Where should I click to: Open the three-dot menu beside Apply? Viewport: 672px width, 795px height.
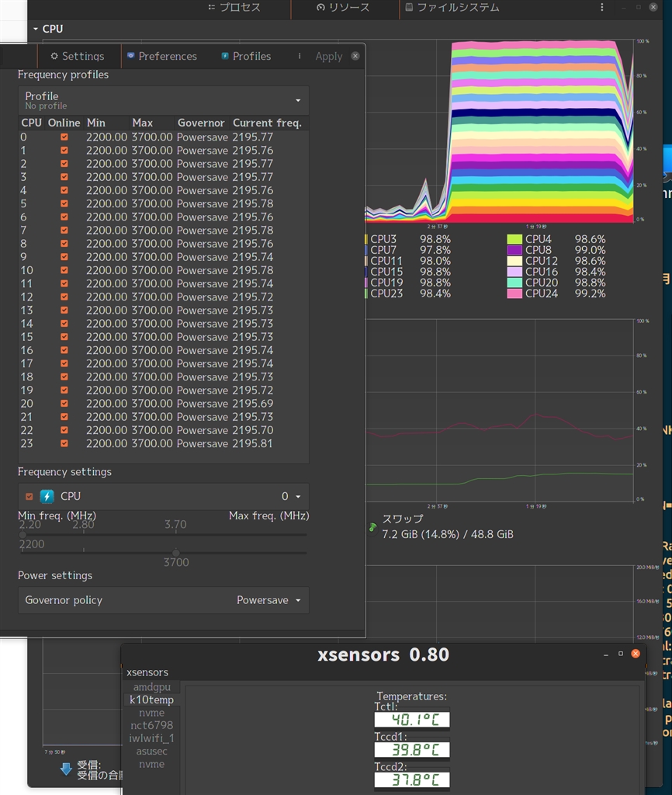(x=300, y=57)
